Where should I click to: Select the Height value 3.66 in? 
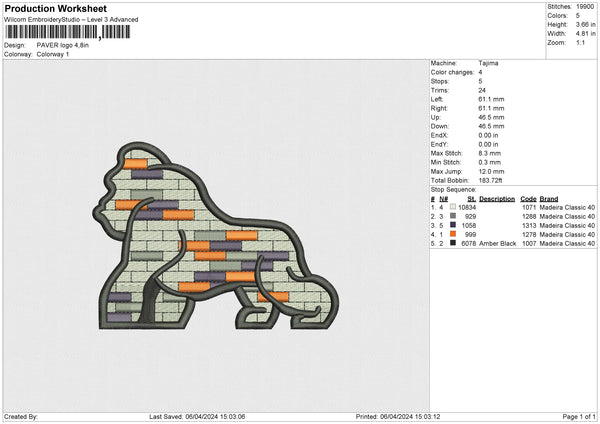(585, 24)
